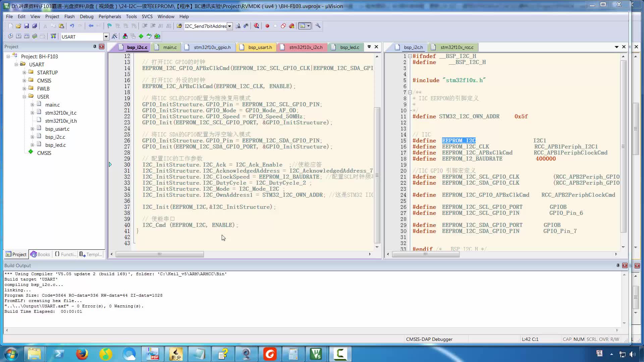Screen dimensions: 644x362
Task: Open the Debug menu
Action: [x=87, y=16]
